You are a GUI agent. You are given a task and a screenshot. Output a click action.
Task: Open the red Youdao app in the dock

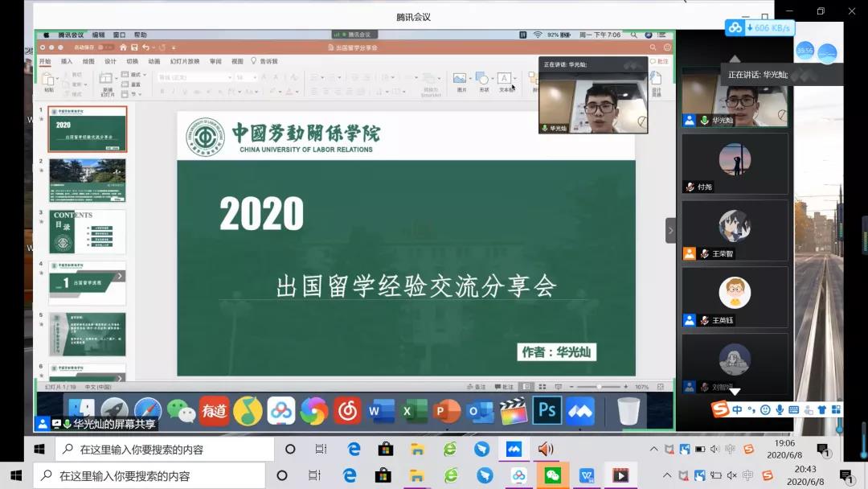[215, 411]
